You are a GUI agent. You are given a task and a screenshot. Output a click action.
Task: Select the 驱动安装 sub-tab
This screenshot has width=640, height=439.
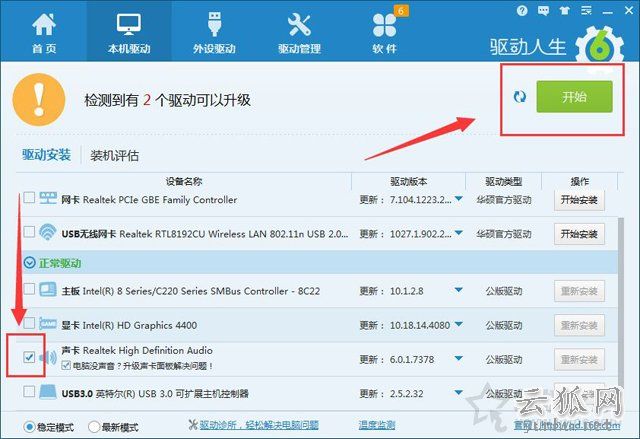(47, 155)
